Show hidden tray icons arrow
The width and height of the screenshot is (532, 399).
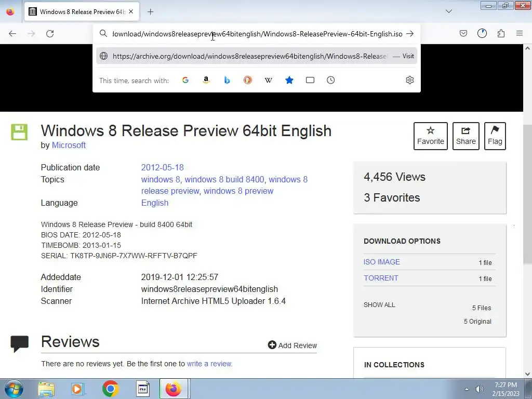467,389
